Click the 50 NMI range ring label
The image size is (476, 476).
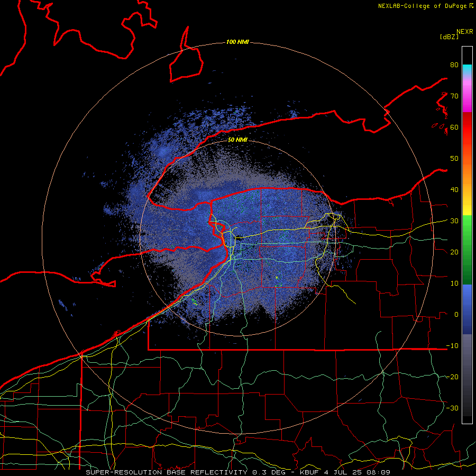pyautogui.click(x=237, y=140)
